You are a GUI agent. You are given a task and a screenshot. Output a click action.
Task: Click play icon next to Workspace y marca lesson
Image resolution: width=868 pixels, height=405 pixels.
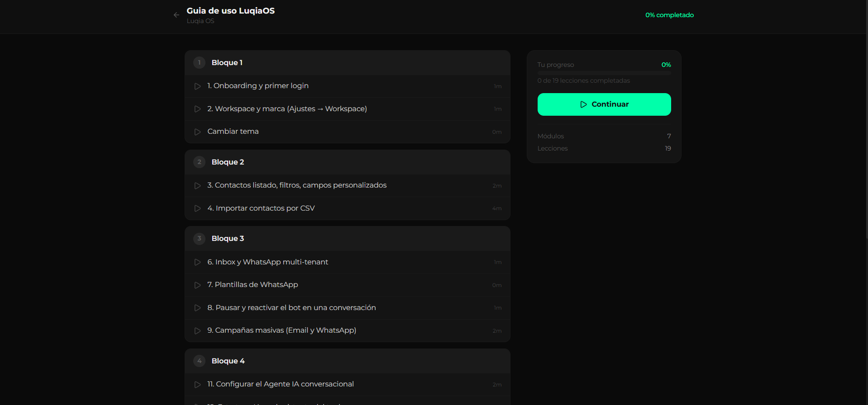(x=197, y=109)
